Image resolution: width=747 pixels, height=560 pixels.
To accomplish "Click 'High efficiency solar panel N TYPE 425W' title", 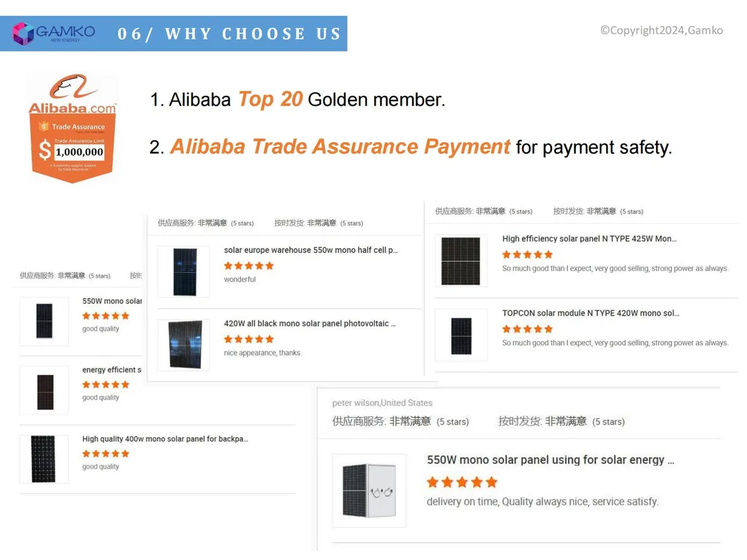I will (589, 239).
